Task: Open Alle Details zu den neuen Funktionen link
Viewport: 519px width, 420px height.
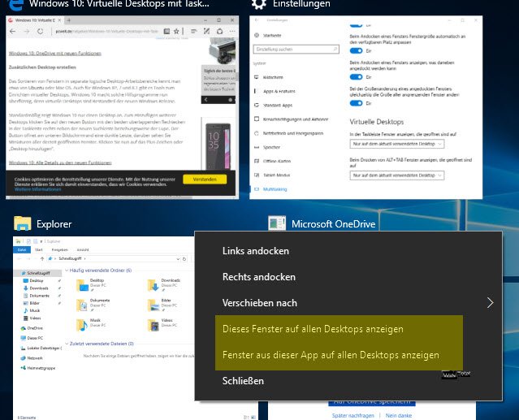Action: (60, 162)
